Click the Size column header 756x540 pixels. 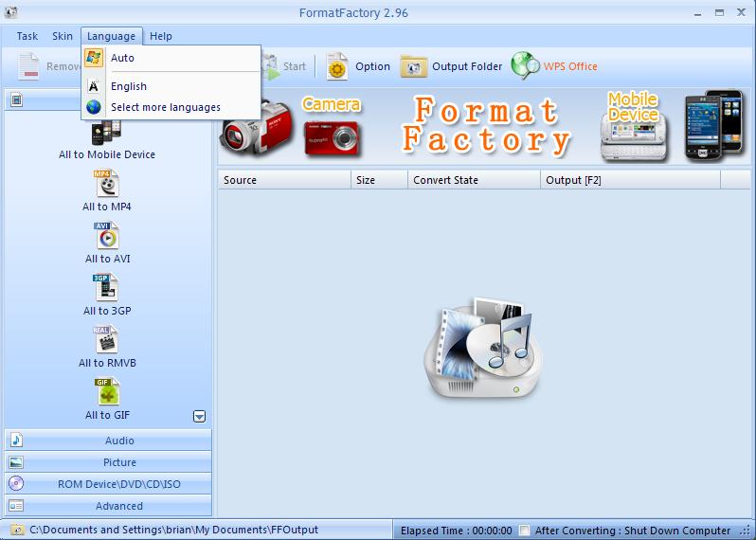[x=380, y=180]
